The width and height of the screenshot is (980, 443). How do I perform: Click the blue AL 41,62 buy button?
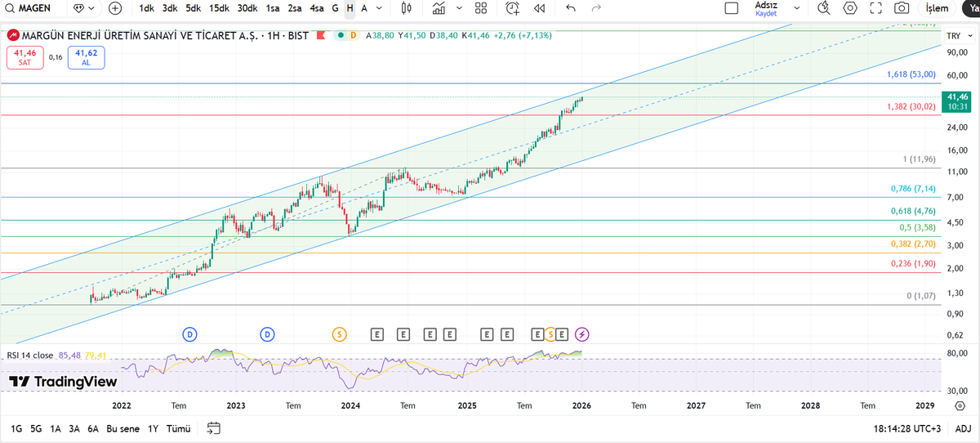click(x=86, y=57)
